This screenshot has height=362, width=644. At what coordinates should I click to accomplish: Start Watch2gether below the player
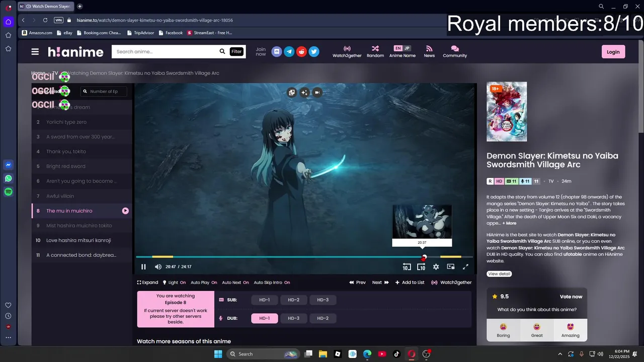click(451, 283)
